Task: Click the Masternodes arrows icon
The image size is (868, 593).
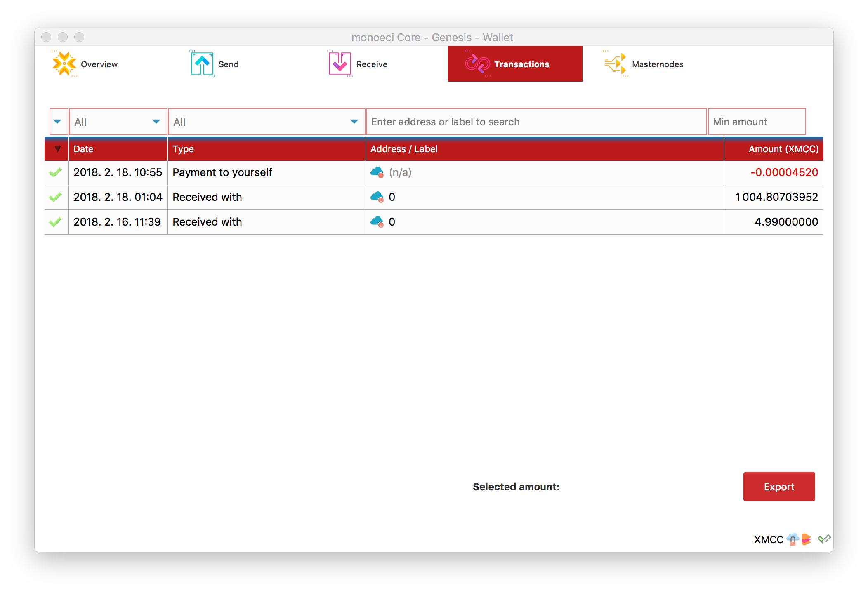Action: pyautogui.click(x=615, y=64)
